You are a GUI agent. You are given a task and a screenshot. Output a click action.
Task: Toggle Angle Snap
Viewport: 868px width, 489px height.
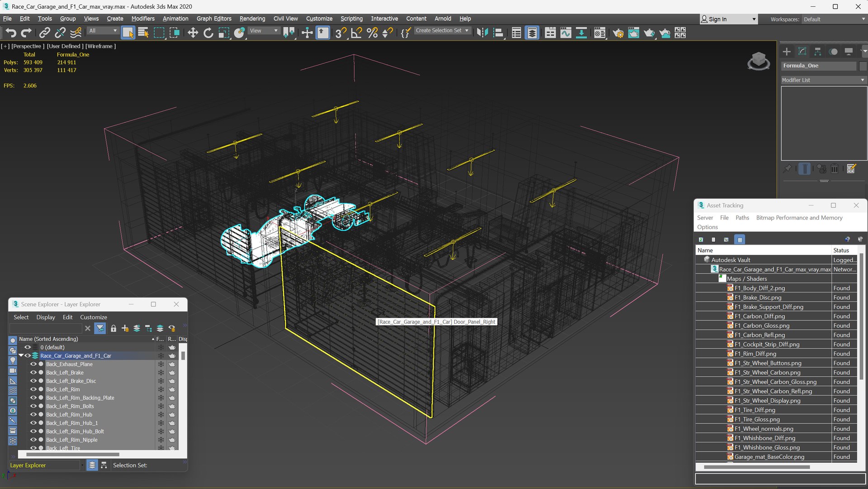(x=356, y=33)
